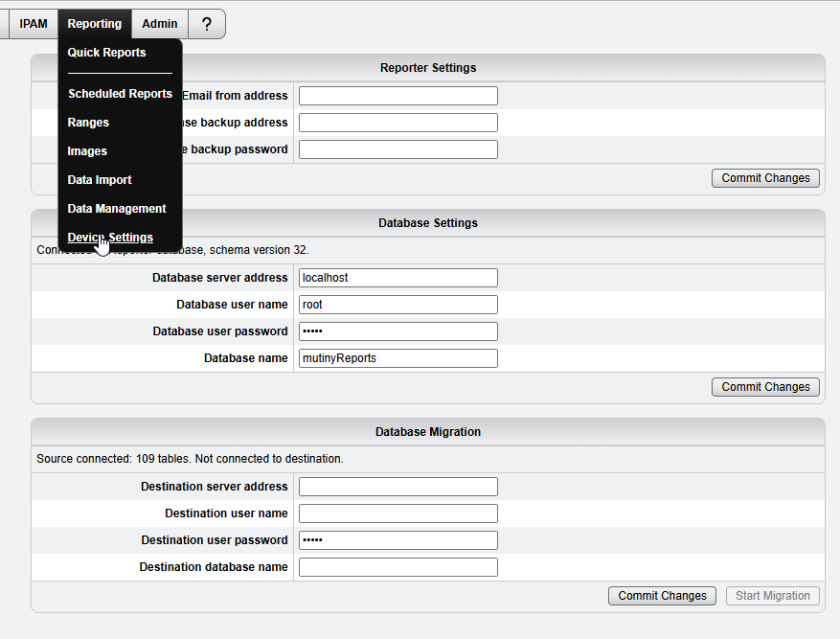Open the Admin menu
840x639 pixels.
point(160,24)
